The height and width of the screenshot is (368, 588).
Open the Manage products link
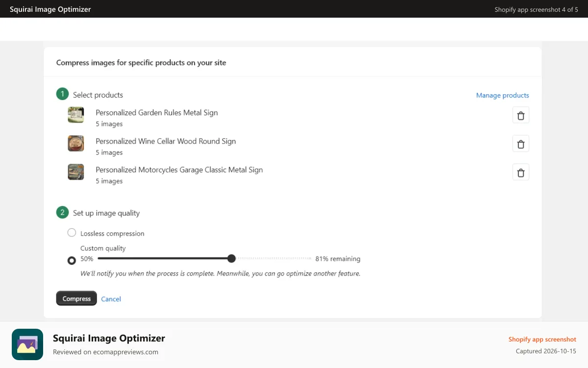pos(503,95)
